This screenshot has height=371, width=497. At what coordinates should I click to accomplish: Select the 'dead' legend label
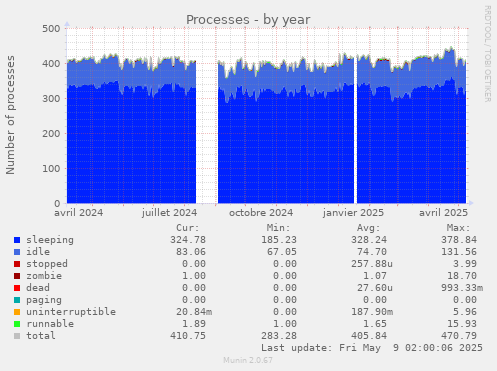point(38,288)
